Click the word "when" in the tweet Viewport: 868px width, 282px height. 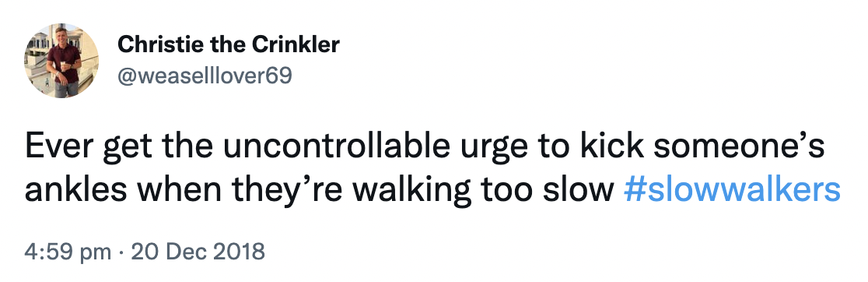tap(179, 189)
